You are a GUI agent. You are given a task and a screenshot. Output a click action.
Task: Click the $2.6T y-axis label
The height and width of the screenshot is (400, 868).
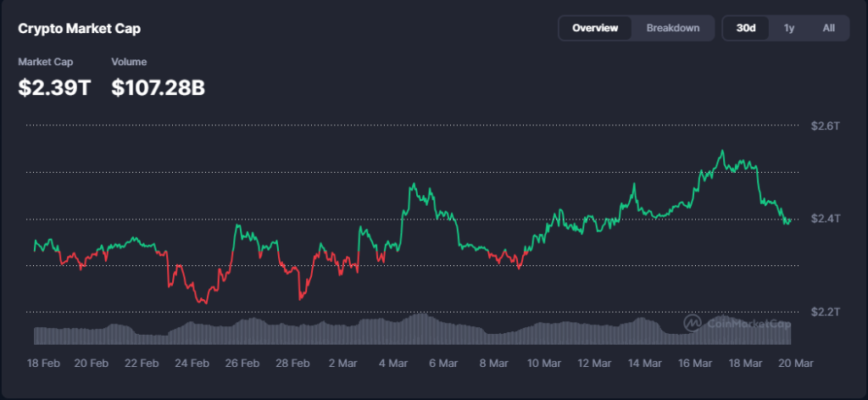[825, 125]
